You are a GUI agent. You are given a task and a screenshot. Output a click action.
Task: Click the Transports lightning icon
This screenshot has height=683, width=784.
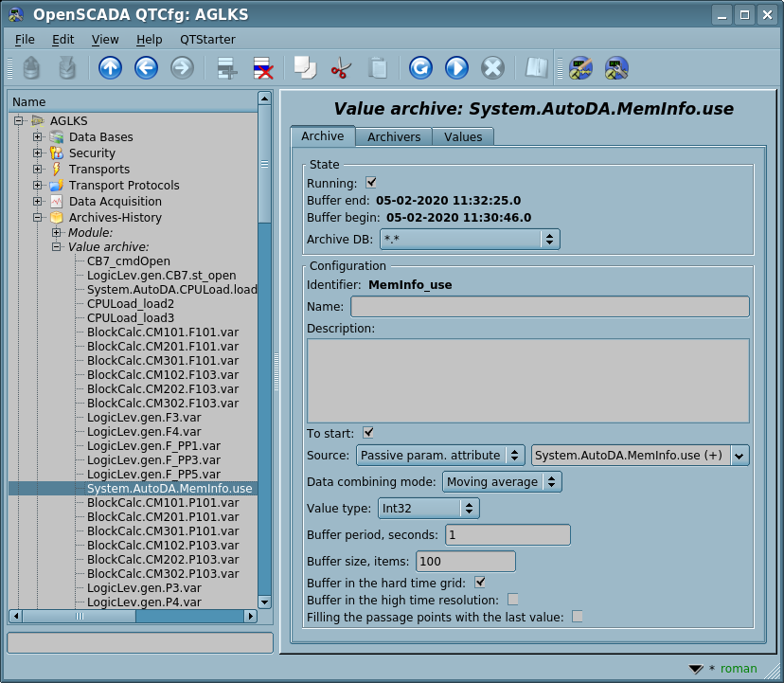coord(57,170)
